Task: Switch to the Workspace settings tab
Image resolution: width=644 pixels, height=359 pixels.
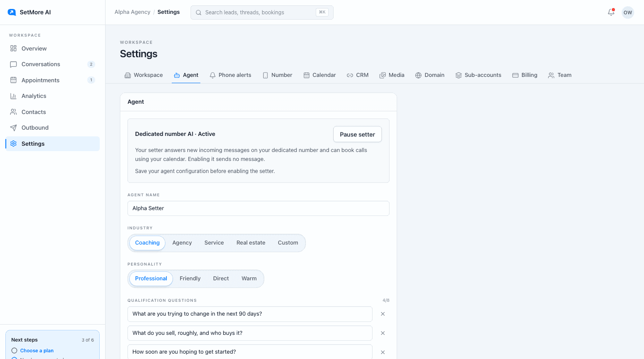Action: tap(144, 75)
